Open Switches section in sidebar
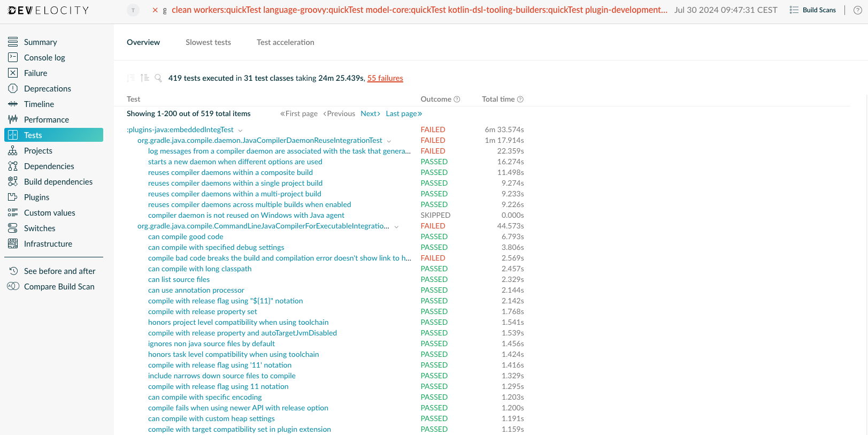868x435 pixels. click(x=40, y=228)
